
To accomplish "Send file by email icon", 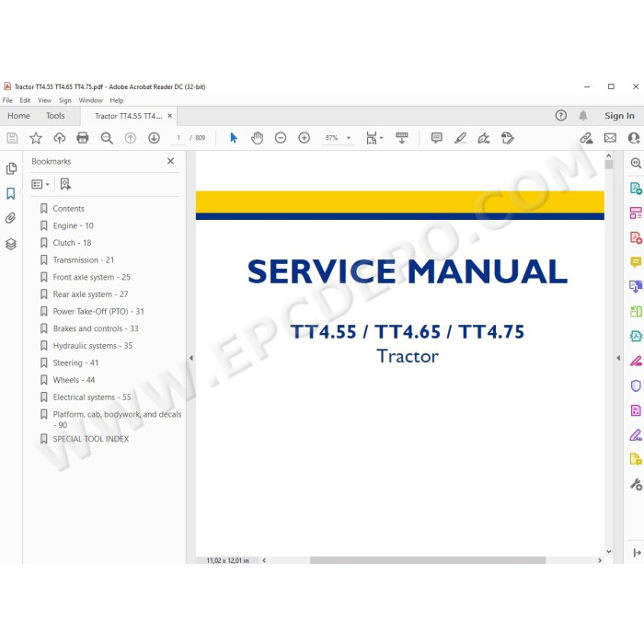I will point(610,138).
